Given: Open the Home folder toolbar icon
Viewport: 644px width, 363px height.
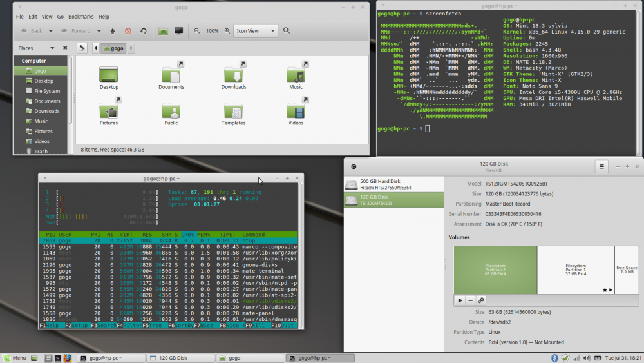Looking at the screenshot, I should pos(163,31).
